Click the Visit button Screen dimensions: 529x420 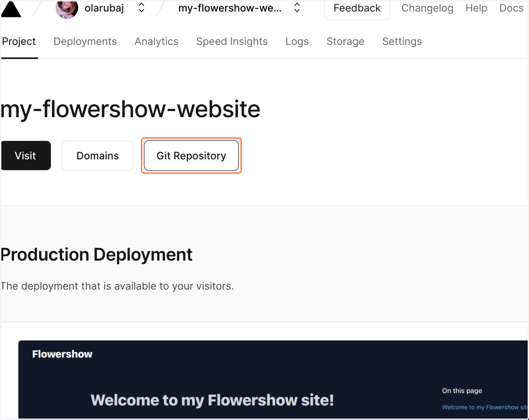(x=26, y=156)
